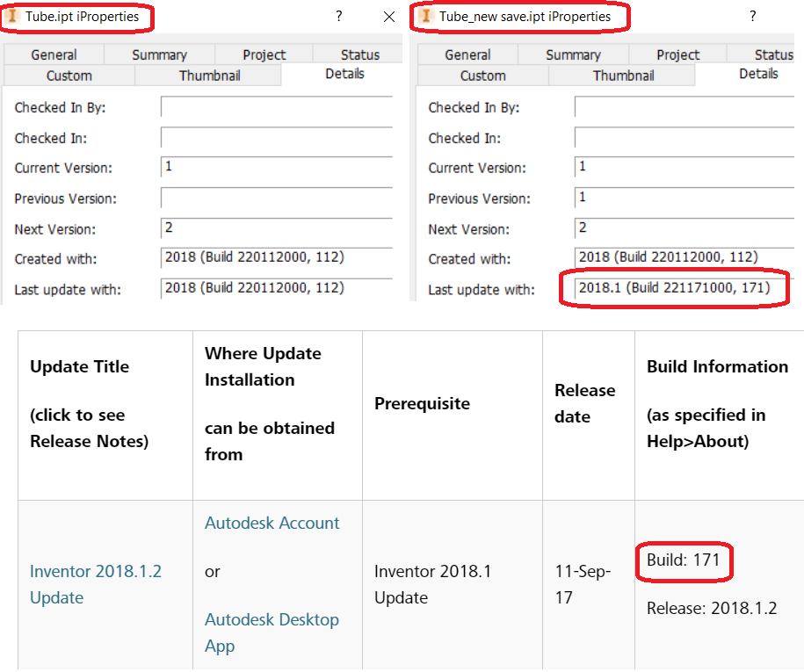The image size is (804, 672).
Task: Click the Created with field in Tube.ipt iProperties
Action: click(277, 258)
